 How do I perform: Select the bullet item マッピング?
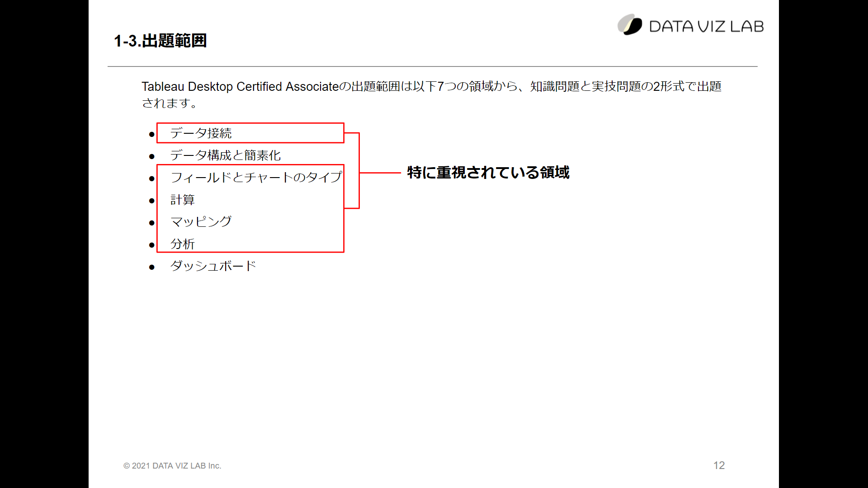coord(201,222)
